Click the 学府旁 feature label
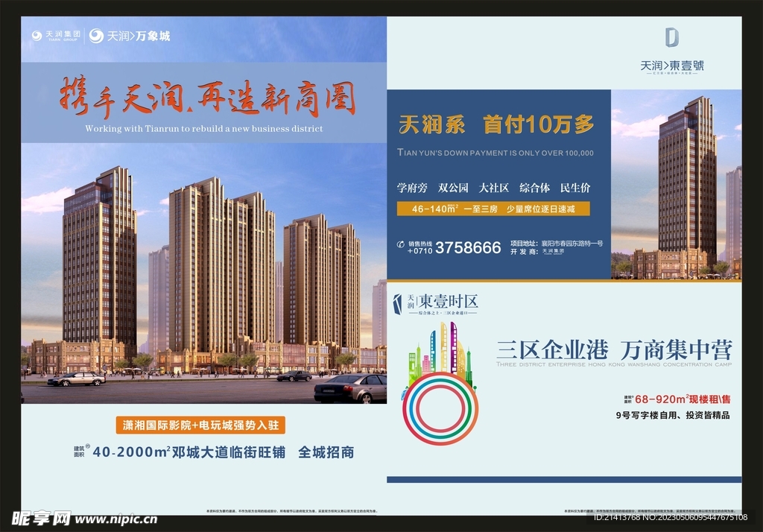 click(x=411, y=188)
